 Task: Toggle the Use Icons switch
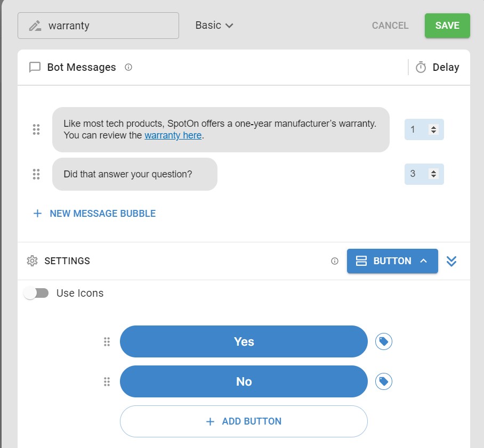[36, 293]
